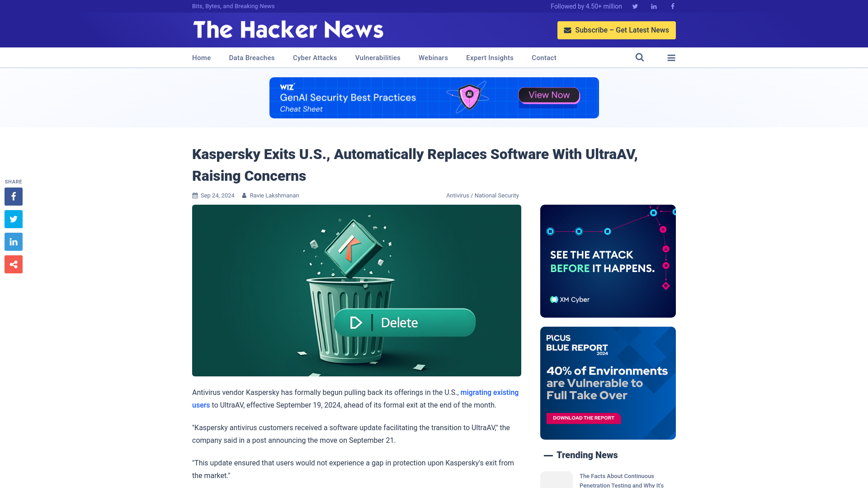Viewport: 868px width, 488px height.
Task: Click the Twitter share icon
Action: (13, 219)
